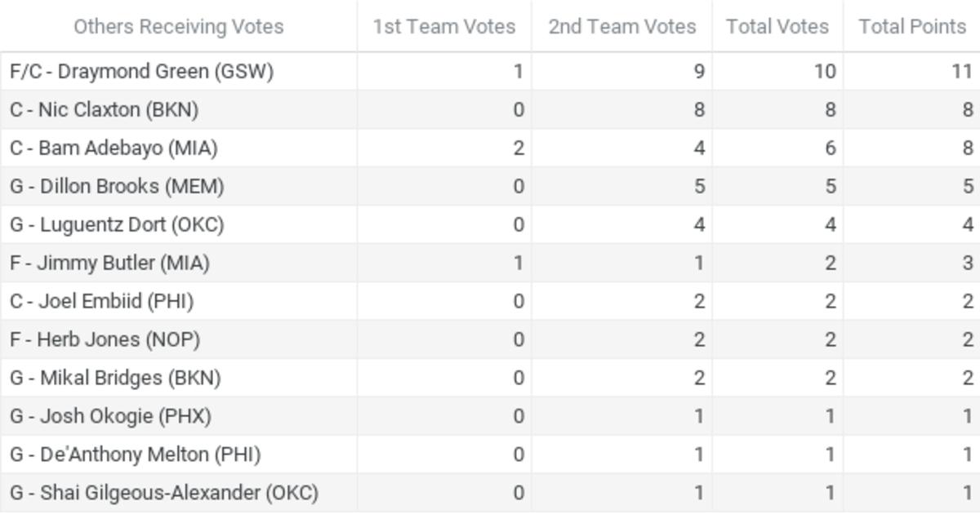Pick the De'Anthony Melton (PHI) name cell
The width and height of the screenshot is (980, 514).
pos(135,455)
